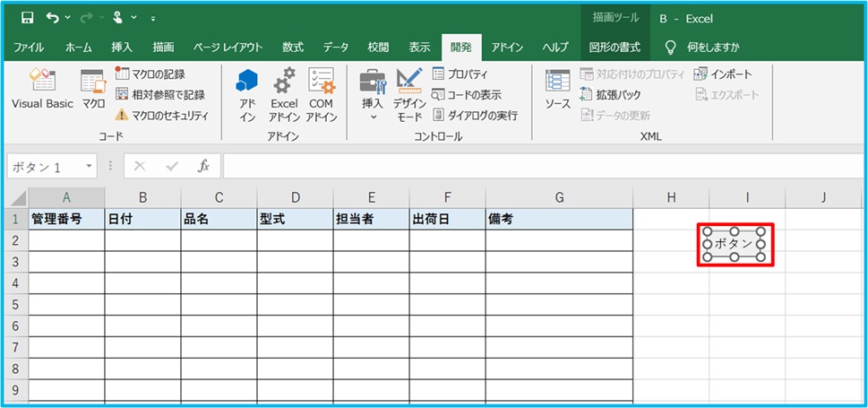Click the インポート XML button
This screenshot has height=408, width=868.
pyautogui.click(x=723, y=74)
